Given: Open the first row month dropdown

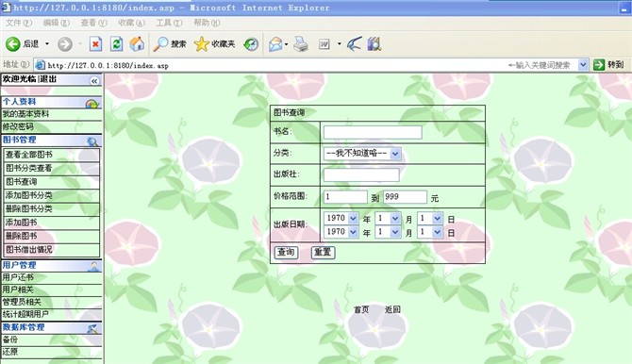Looking at the screenshot, I should (x=388, y=219).
